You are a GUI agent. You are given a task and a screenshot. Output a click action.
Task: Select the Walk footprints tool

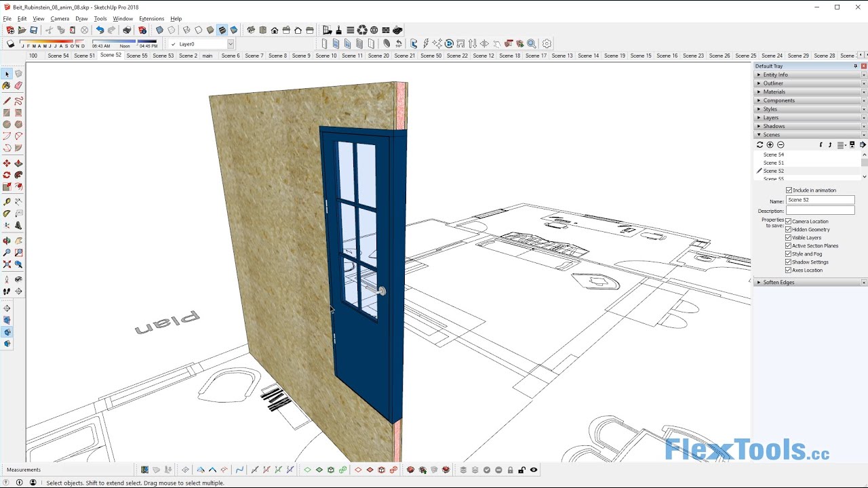point(7,291)
